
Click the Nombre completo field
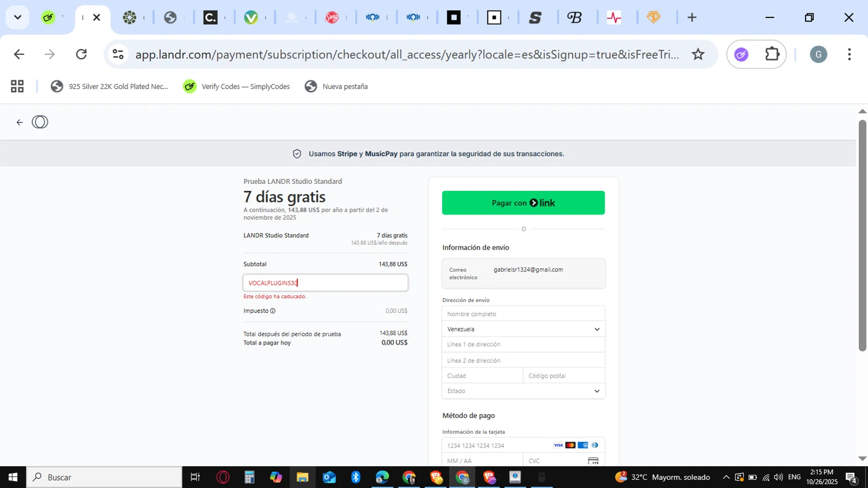pyautogui.click(x=523, y=313)
